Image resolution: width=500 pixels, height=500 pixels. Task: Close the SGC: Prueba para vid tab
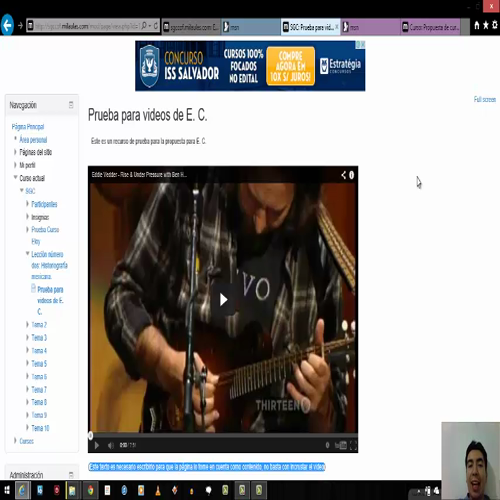pyautogui.click(x=336, y=27)
